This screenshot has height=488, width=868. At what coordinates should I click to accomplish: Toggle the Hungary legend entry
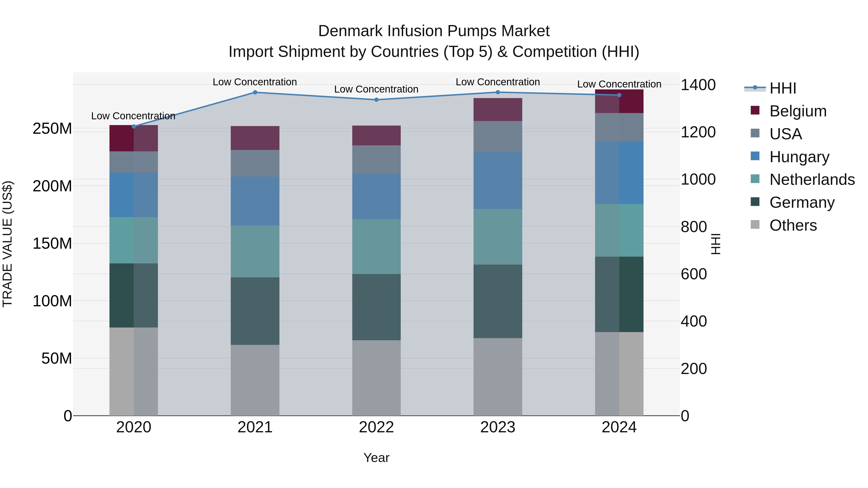[790, 157]
